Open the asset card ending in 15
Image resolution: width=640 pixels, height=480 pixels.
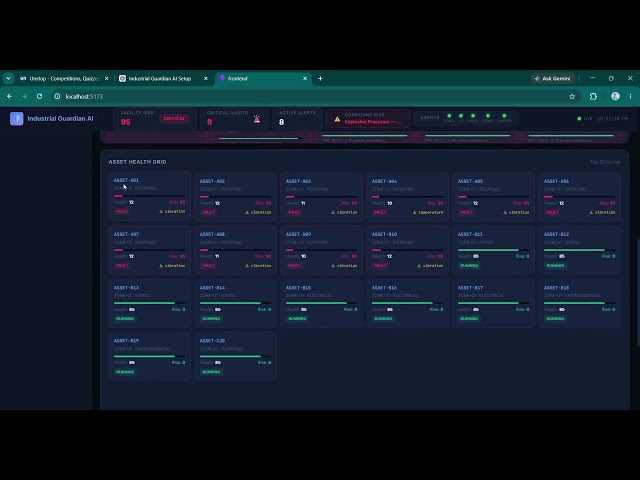[321, 303]
